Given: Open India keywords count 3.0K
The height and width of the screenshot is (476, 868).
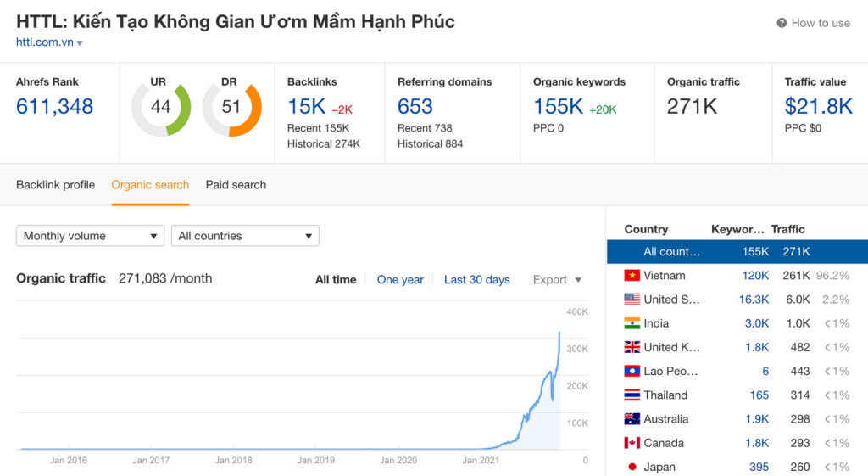Looking at the screenshot, I should coord(756,323).
